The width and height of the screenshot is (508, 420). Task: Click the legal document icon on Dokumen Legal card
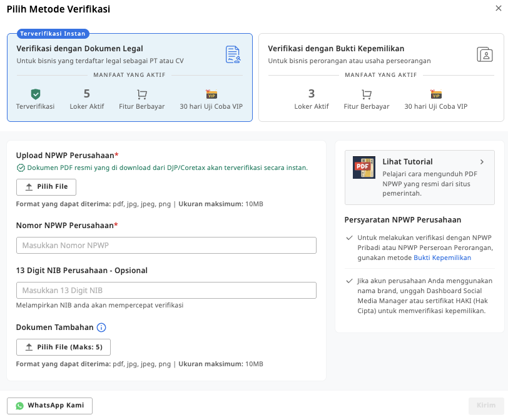(233, 54)
